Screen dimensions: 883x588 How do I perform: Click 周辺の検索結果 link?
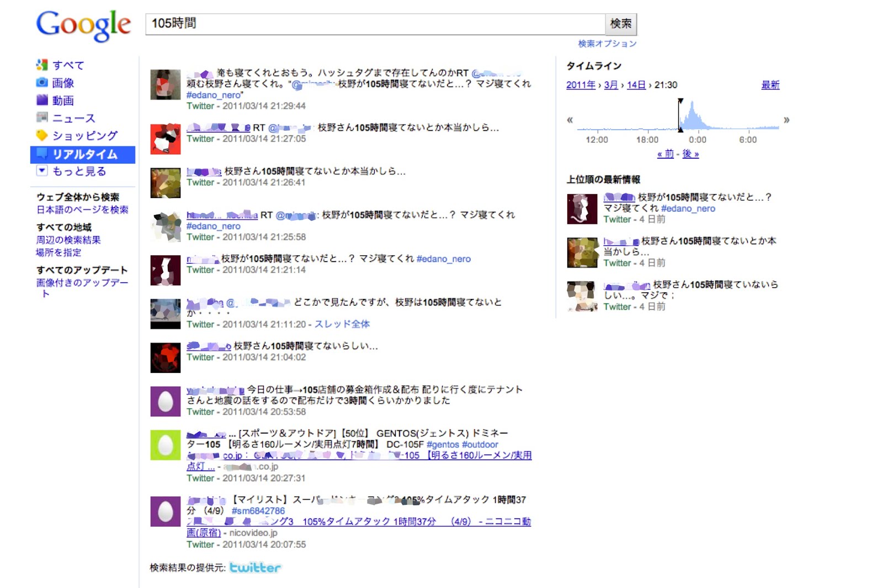(68, 240)
